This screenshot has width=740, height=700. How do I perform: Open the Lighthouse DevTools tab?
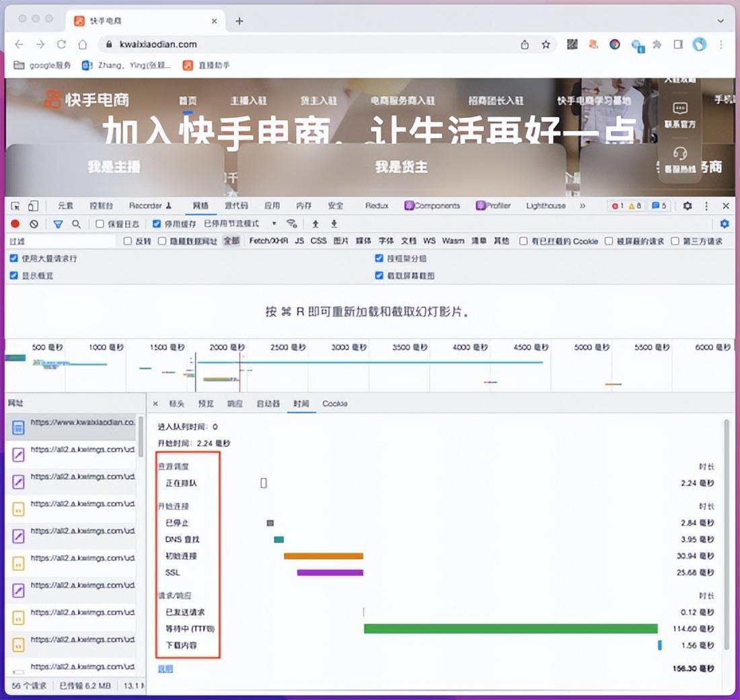pyautogui.click(x=546, y=206)
